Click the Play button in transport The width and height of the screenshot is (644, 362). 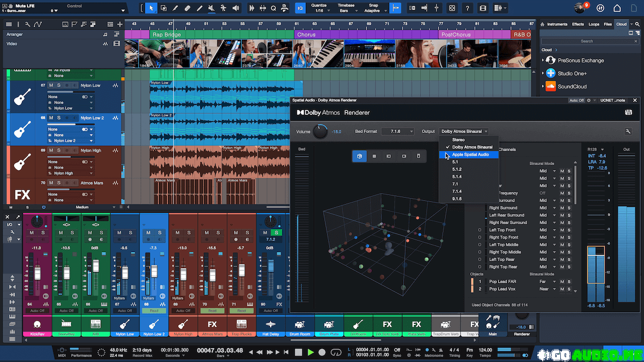(x=310, y=352)
